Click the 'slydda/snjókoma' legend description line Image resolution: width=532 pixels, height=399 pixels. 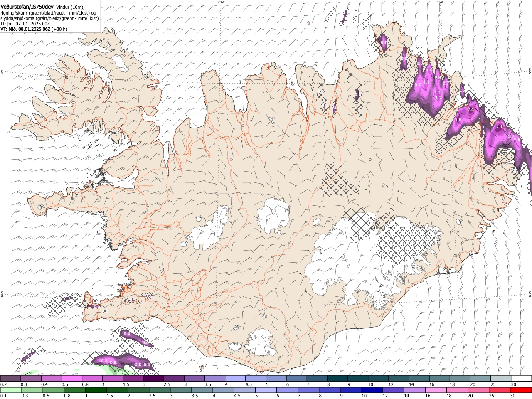click(49, 18)
